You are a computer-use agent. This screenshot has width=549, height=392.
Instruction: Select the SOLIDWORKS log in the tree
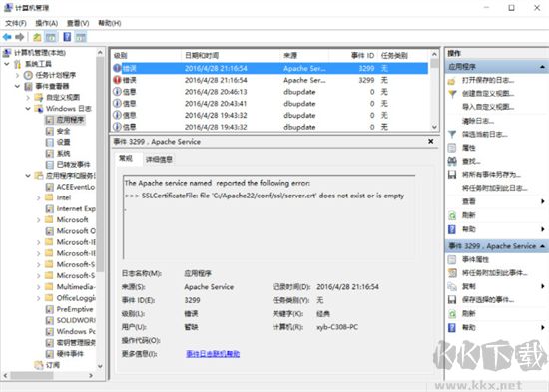point(76,320)
